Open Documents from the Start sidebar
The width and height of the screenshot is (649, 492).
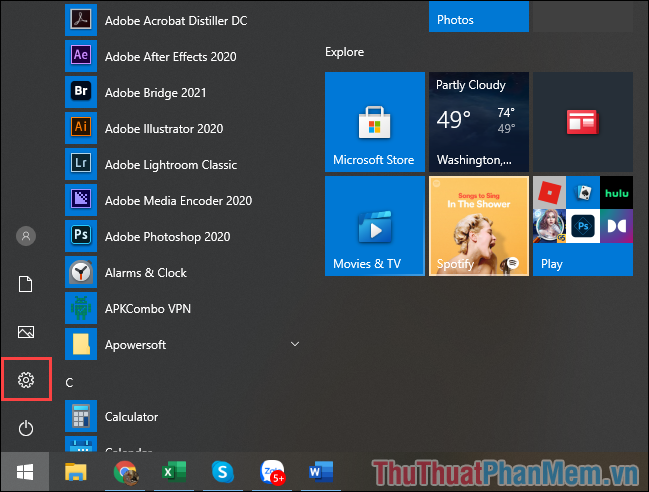26,284
